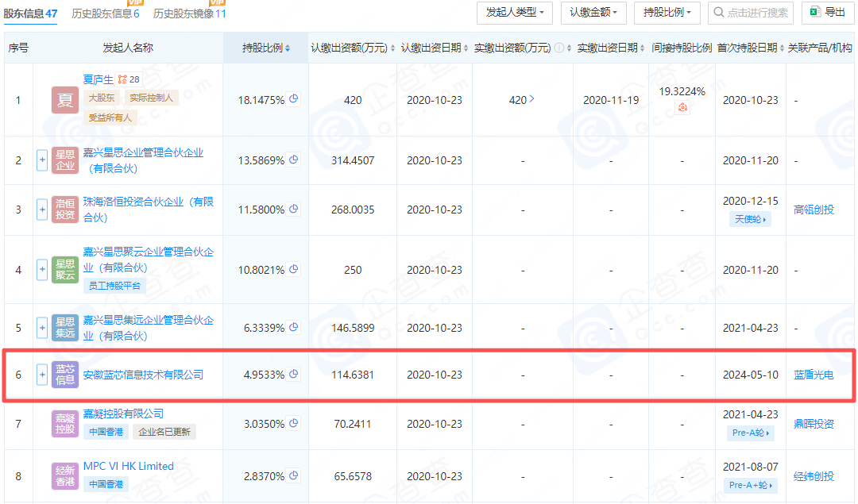The width and height of the screenshot is (858, 504).
Task: Click 蓝芯信息 purple company logo
Action: point(65,375)
